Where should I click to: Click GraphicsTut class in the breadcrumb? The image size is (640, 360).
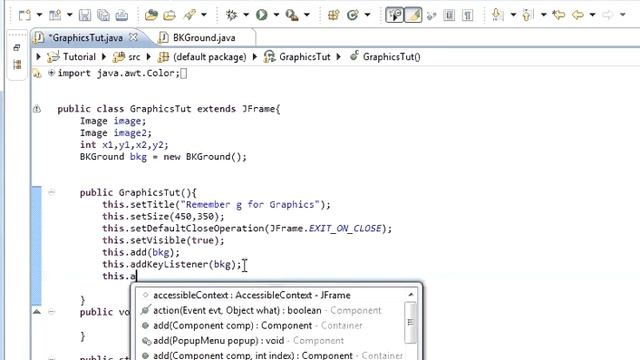pos(304,57)
